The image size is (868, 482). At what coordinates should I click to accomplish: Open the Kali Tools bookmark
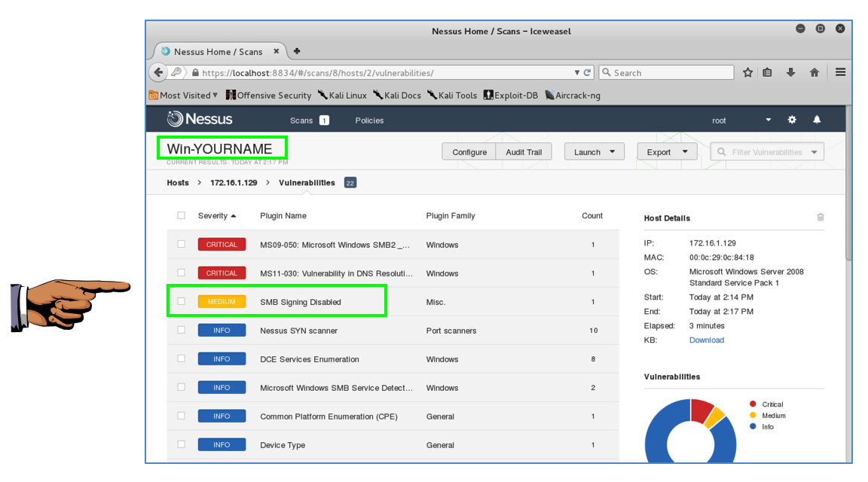point(452,95)
